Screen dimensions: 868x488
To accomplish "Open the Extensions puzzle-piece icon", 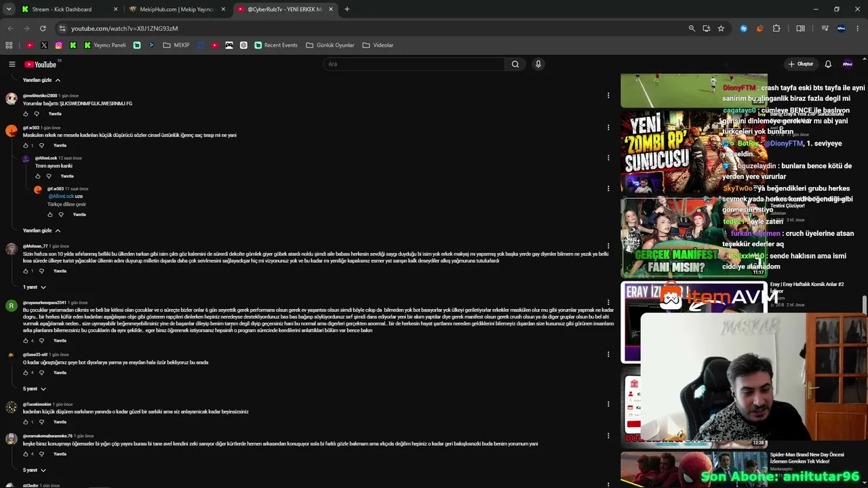I will coord(776,28).
